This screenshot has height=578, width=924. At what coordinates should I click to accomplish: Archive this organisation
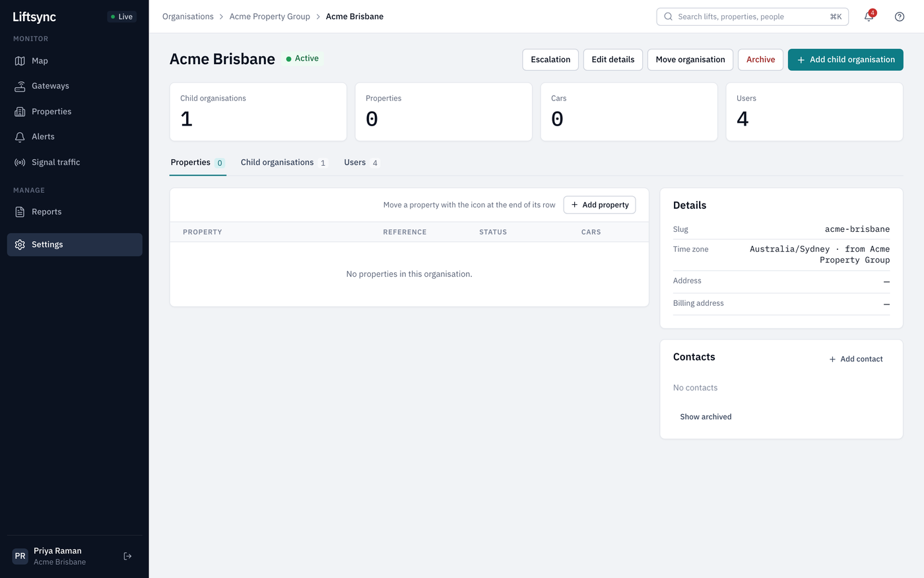click(x=761, y=59)
